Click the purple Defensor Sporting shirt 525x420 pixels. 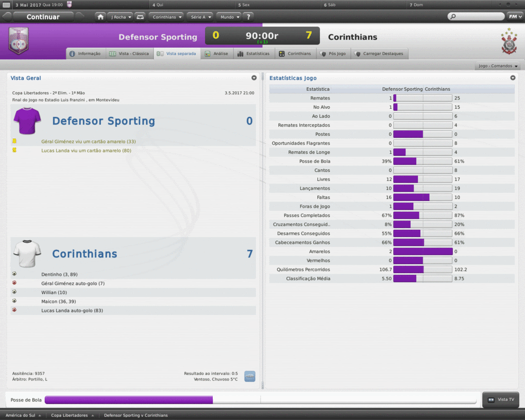click(27, 121)
